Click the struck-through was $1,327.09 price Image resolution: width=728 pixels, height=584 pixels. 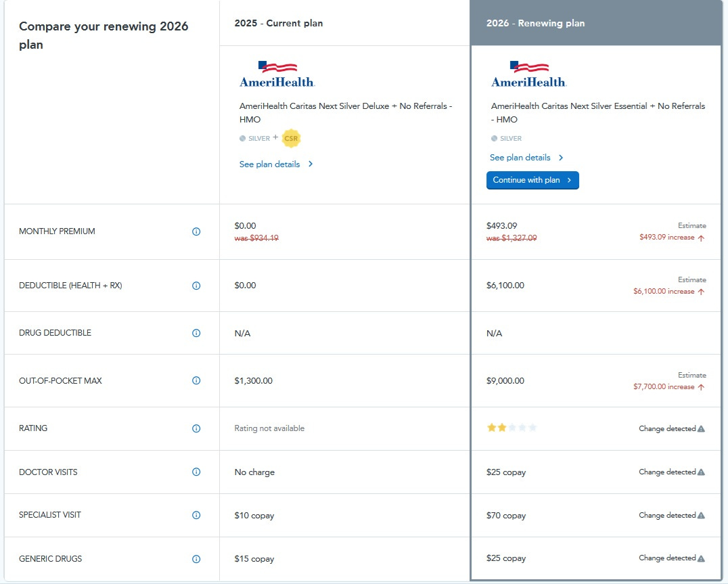point(511,238)
